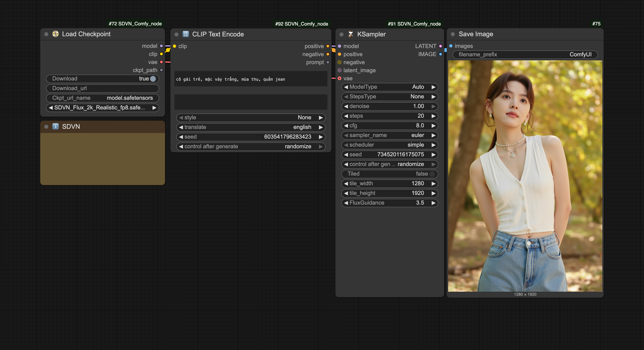Click the KSampler node title
This screenshot has width=644, height=350.
[371, 34]
